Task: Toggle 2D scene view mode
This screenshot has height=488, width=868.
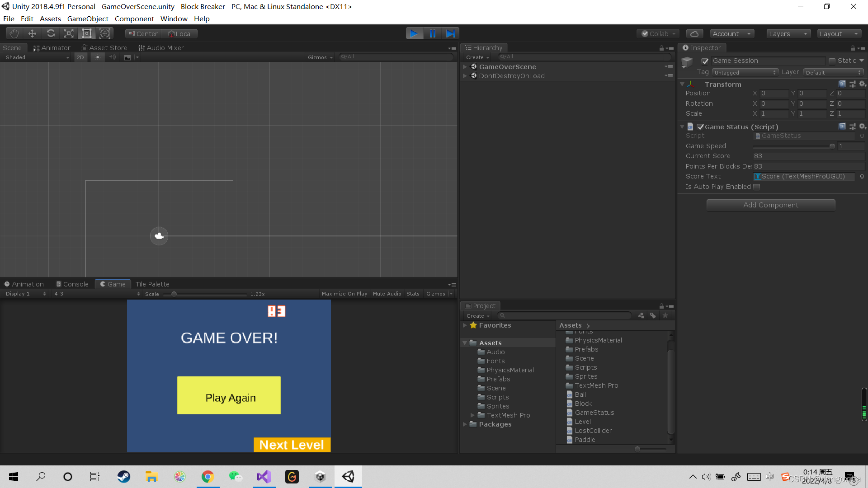Action: click(80, 57)
